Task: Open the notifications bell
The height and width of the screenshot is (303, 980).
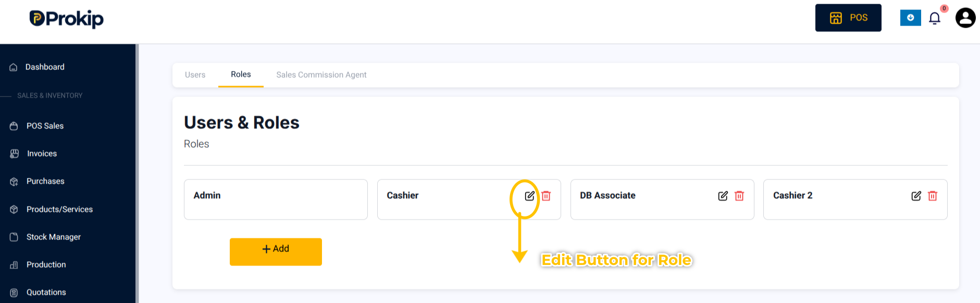Action: coord(935,18)
